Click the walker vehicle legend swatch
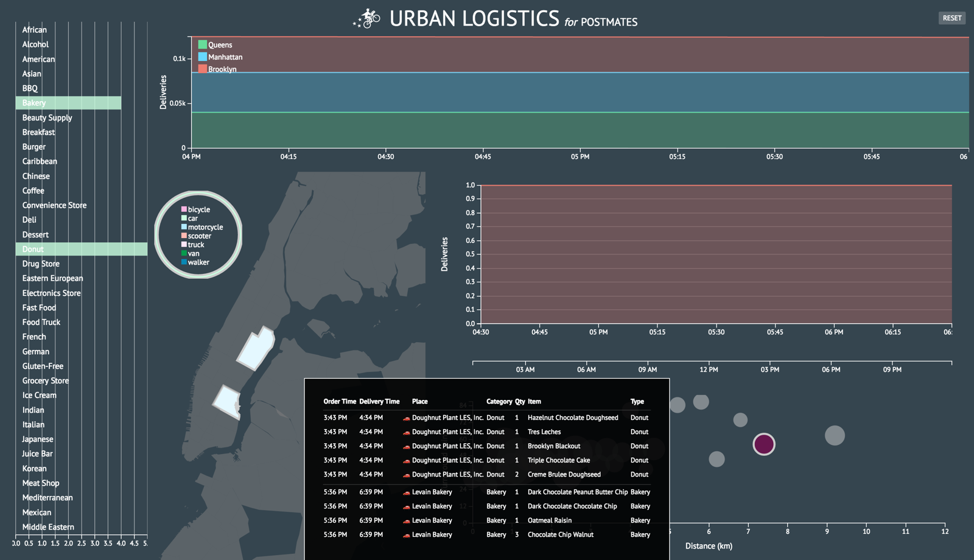The width and height of the screenshot is (974, 560). coord(184,262)
